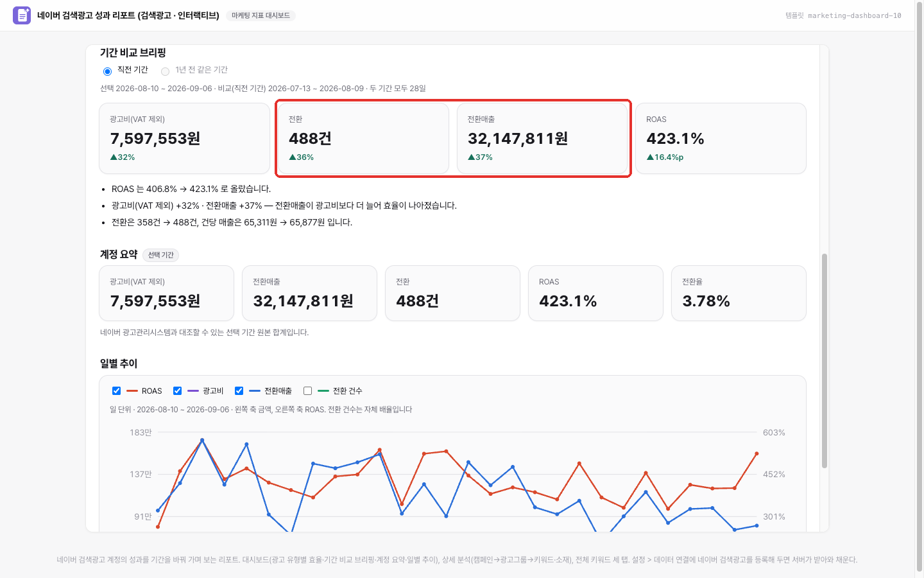Click the bullet 'ROAS 는 406.8% → 423.1%'

[191, 189]
